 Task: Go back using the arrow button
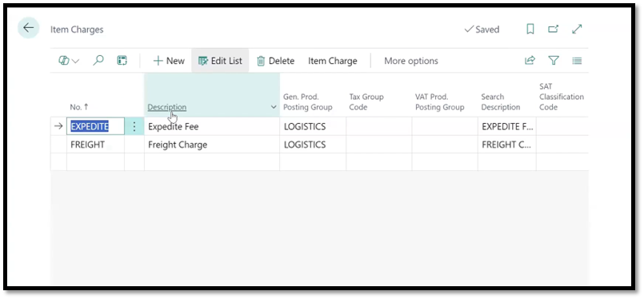coord(28,28)
